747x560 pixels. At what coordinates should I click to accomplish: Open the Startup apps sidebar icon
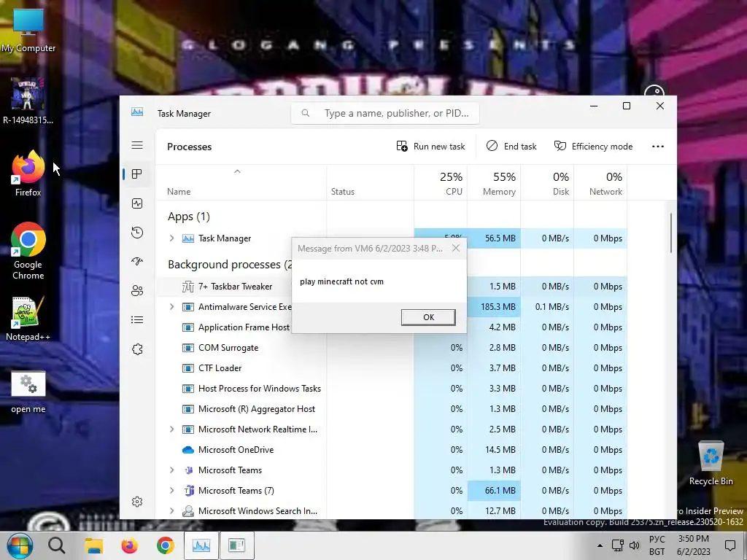(137, 262)
